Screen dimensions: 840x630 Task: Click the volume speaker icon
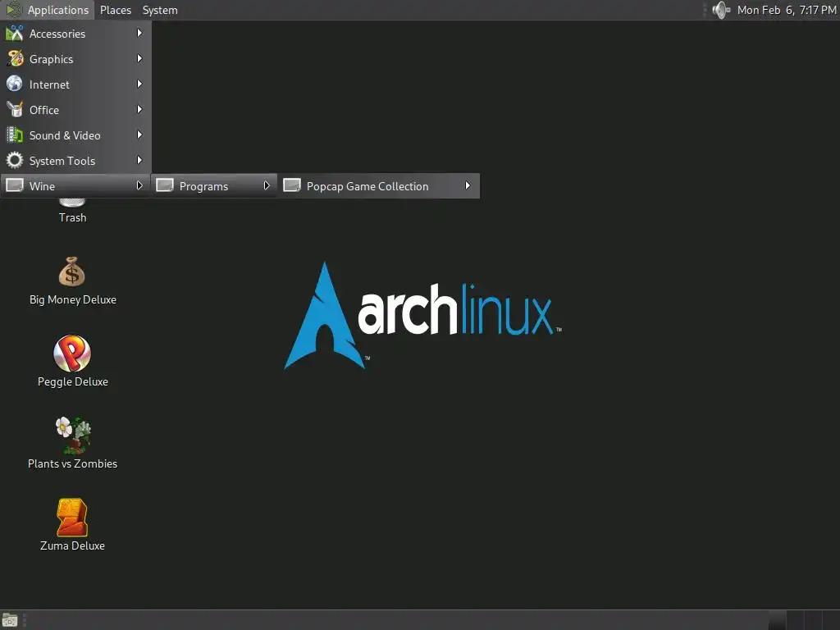[x=721, y=10]
